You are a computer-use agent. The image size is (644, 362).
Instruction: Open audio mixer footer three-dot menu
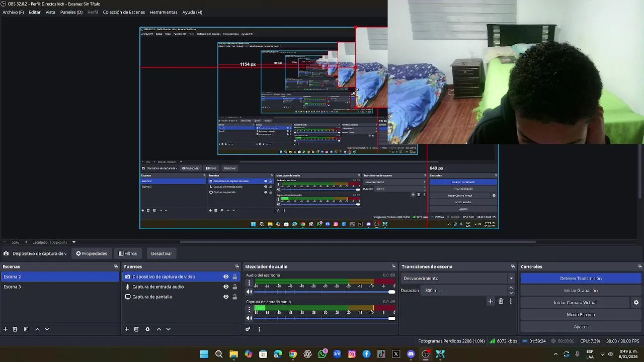point(259,329)
